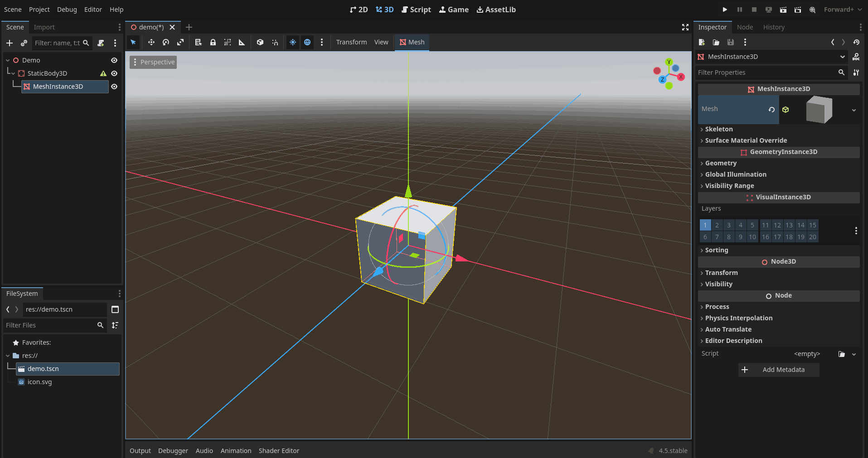The image size is (868, 458).
Task: Expand Global Illumination section
Action: click(x=779, y=174)
